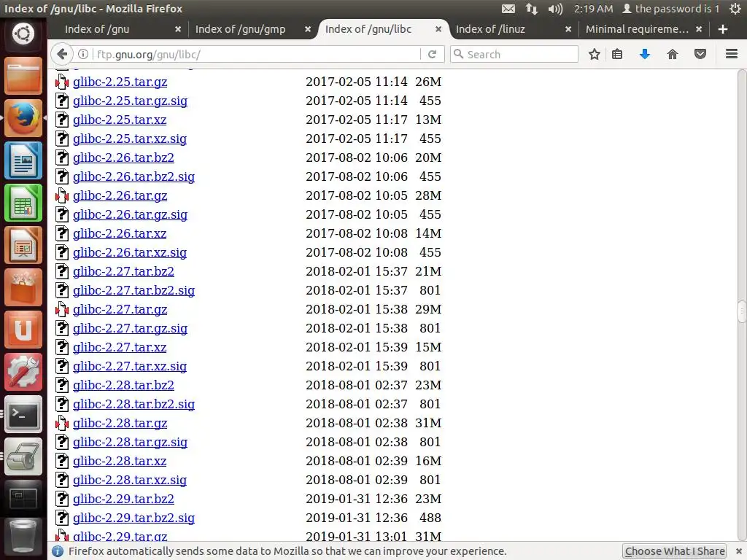Click file icon beside glibc-2.27.tar.bz2

(62, 271)
